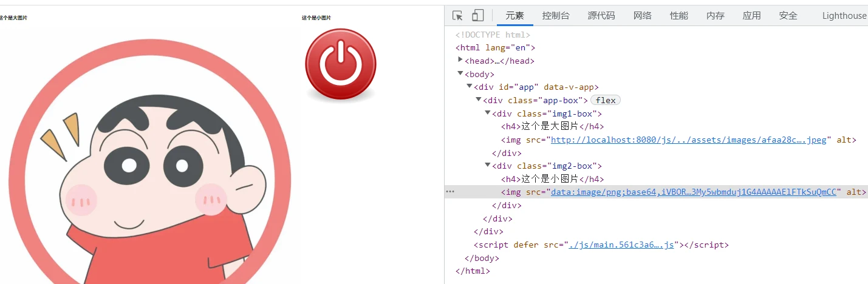Open the three-dots menu beside selected img row
The width and height of the screenshot is (868, 284).
coord(450,192)
